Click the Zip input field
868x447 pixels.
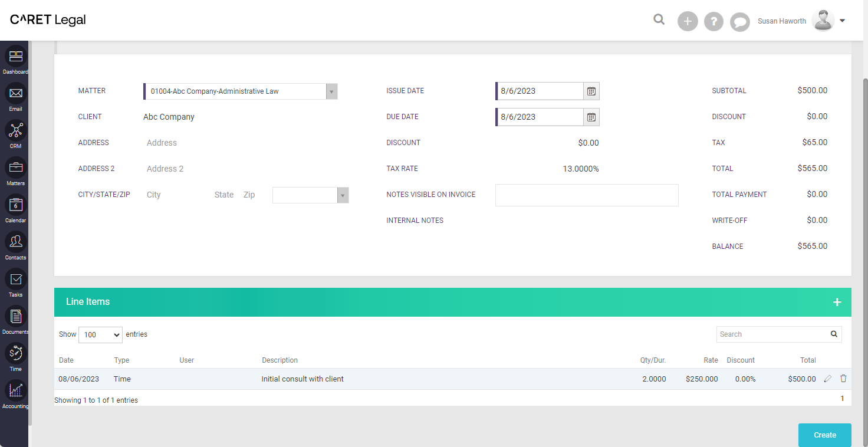coord(255,195)
